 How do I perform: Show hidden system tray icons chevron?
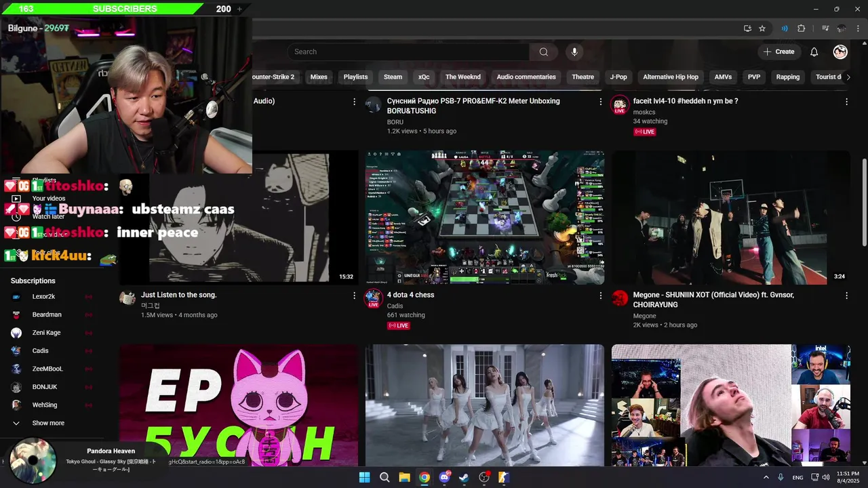click(x=766, y=477)
